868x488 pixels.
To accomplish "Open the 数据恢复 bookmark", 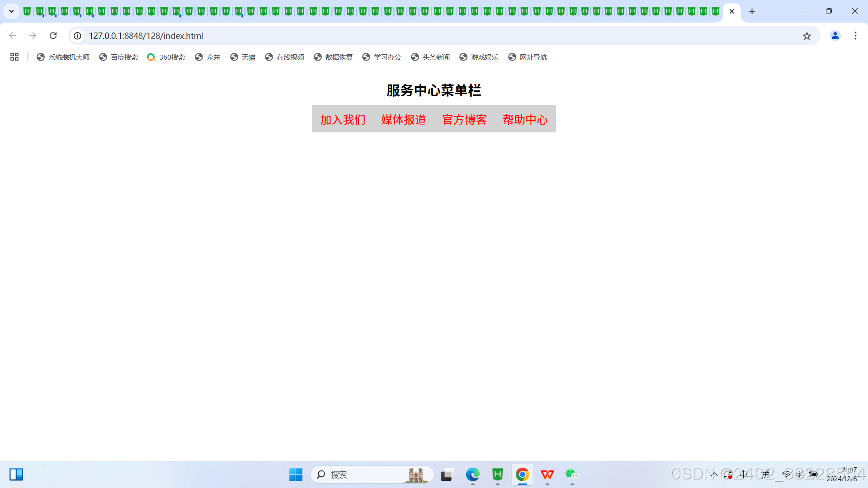I will pos(333,57).
